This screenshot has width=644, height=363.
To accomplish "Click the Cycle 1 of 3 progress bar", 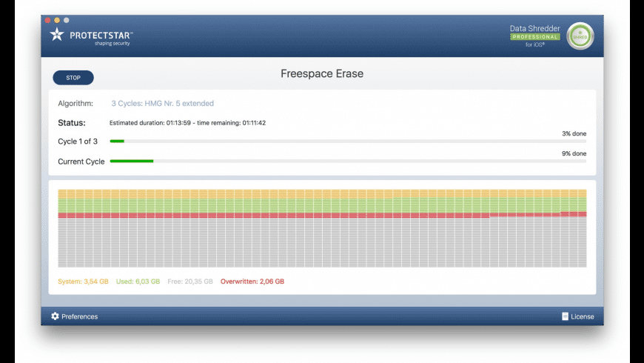I will click(x=348, y=141).
